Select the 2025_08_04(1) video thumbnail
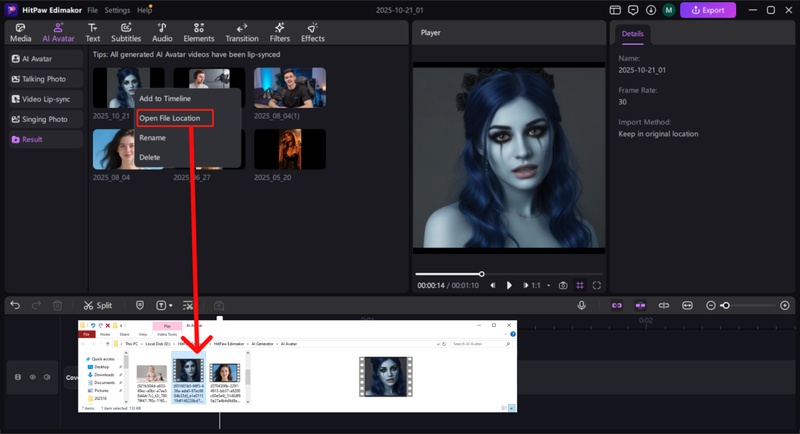The image size is (800, 434). [x=289, y=87]
